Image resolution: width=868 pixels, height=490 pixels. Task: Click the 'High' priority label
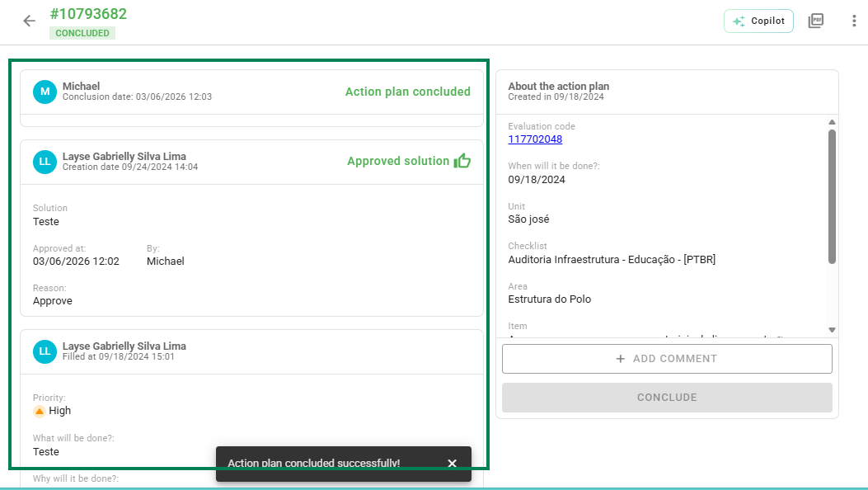pyautogui.click(x=60, y=411)
